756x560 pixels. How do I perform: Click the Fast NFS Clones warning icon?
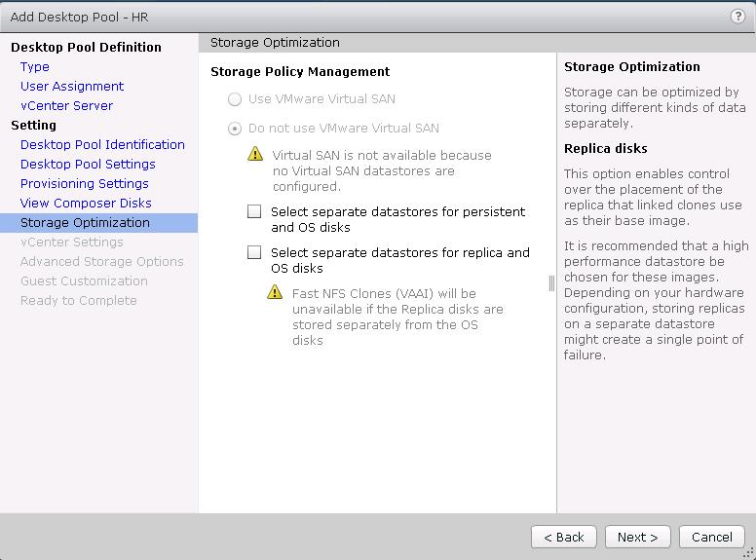pos(276,292)
